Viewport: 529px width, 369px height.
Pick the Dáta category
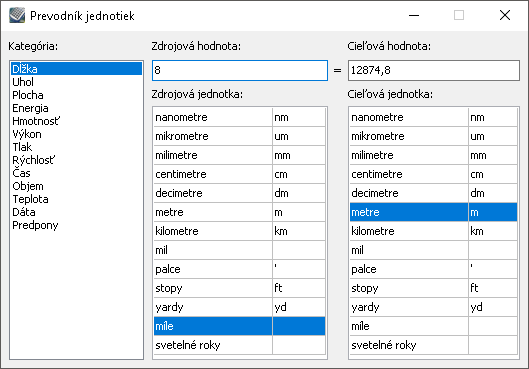click(x=76, y=212)
